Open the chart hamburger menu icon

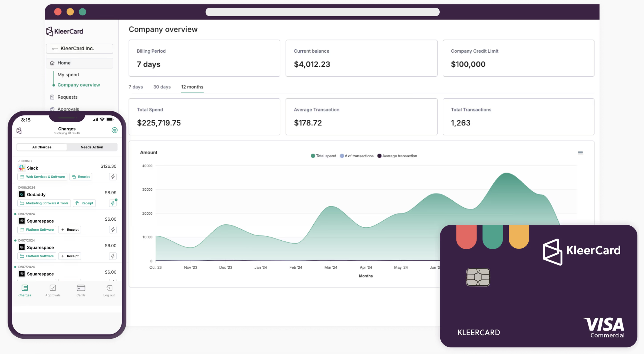coord(580,153)
